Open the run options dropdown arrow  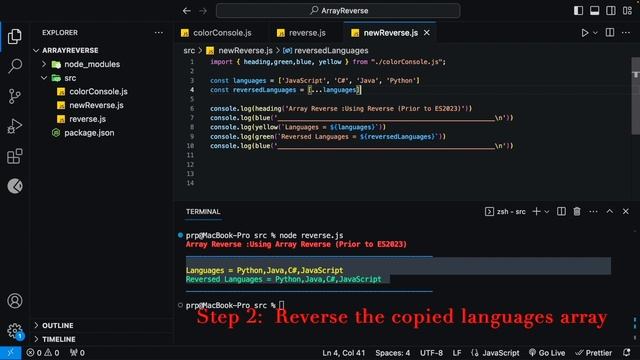click(x=595, y=33)
